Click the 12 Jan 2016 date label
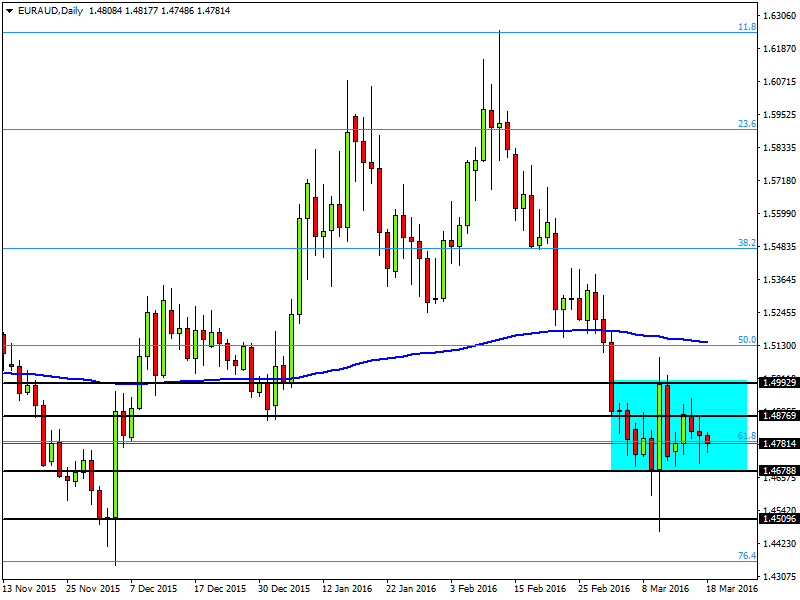The image size is (800, 600). pyautogui.click(x=348, y=588)
